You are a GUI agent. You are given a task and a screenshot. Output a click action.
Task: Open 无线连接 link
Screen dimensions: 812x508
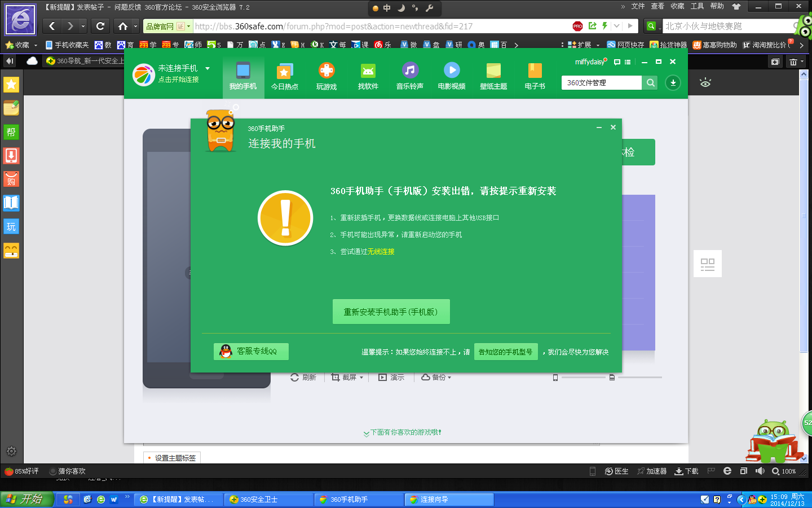pos(381,252)
